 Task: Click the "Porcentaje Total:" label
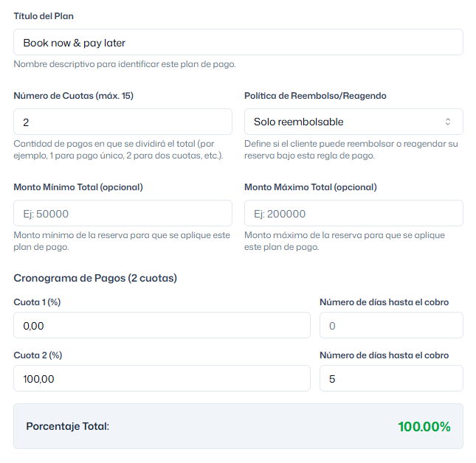click(x=67, y=427)
